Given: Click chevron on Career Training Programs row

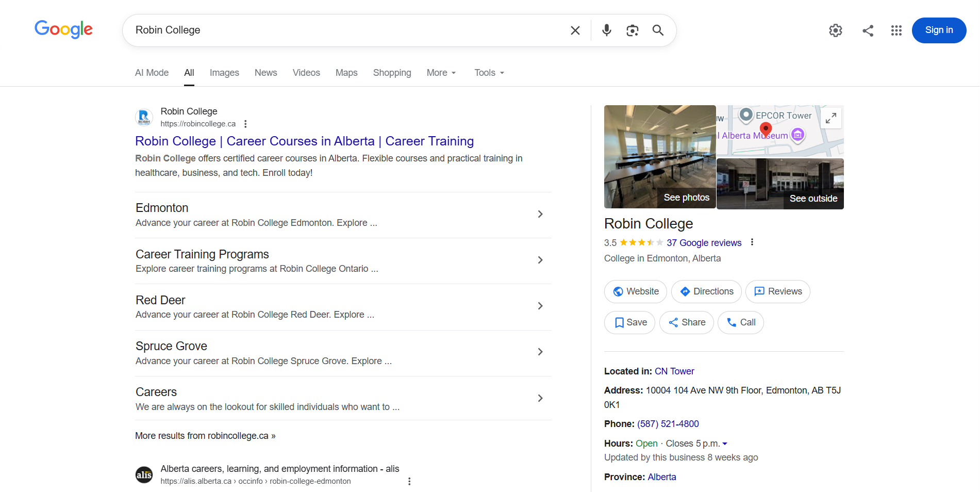Looking at the screenshot, I should pos(540,260).
